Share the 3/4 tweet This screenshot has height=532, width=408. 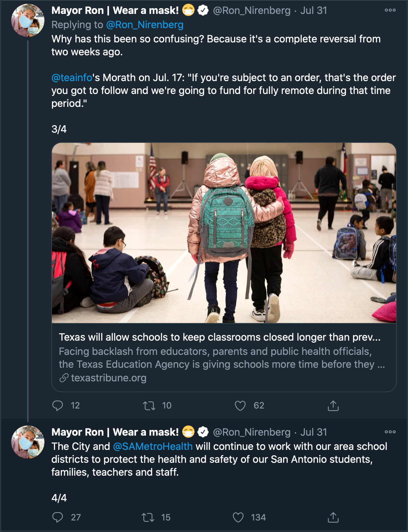pos(333,405)
